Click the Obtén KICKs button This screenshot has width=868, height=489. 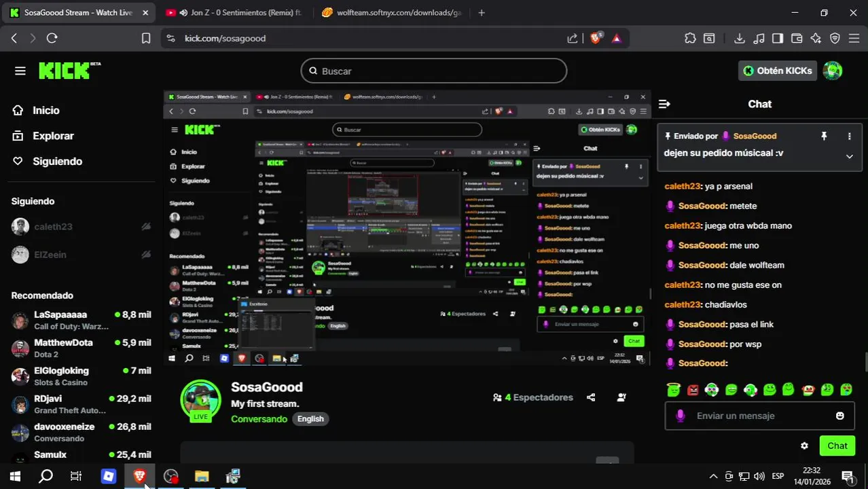tap(778, 71)
